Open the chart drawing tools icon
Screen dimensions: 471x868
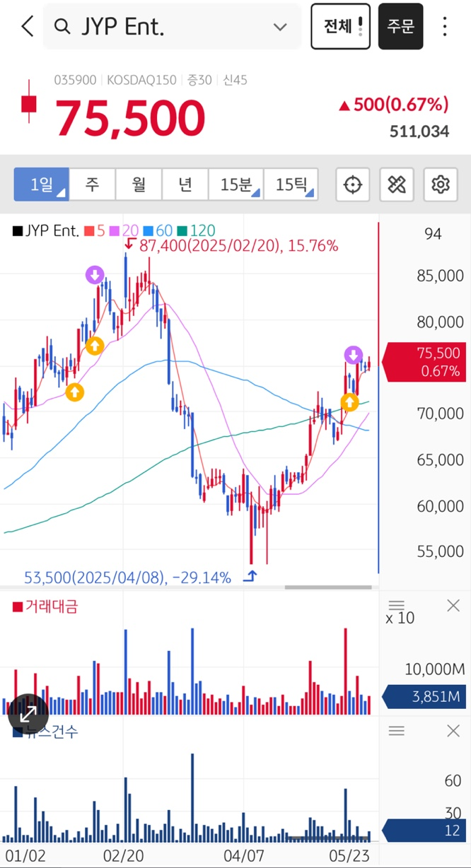(397, 184)
